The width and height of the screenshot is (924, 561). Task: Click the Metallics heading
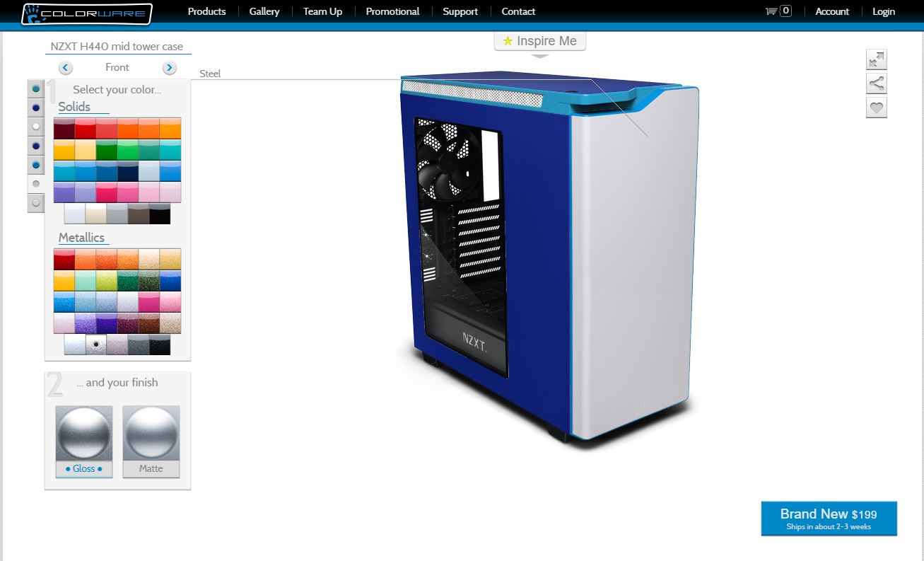tap(81, 238)
